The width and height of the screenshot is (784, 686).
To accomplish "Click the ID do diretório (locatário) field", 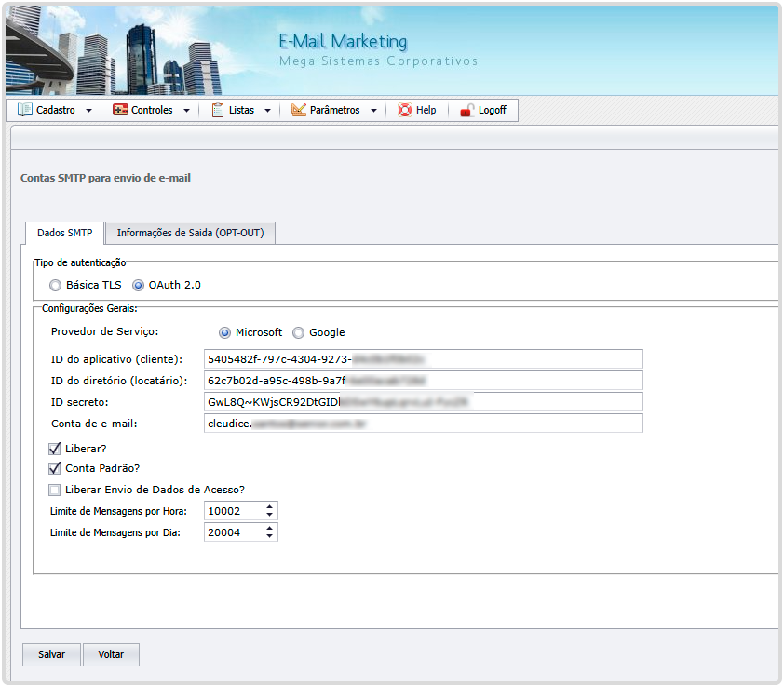I will click(x=423, y=381).
